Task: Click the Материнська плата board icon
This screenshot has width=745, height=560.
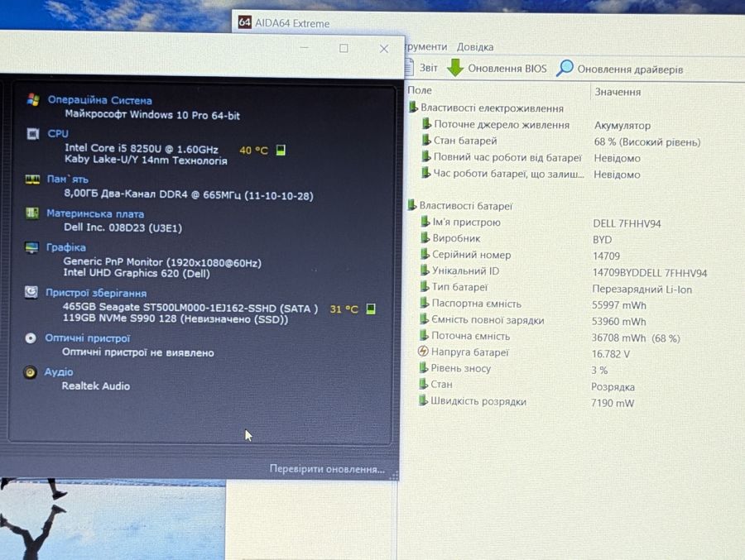Action: click(x=31, y=213)
